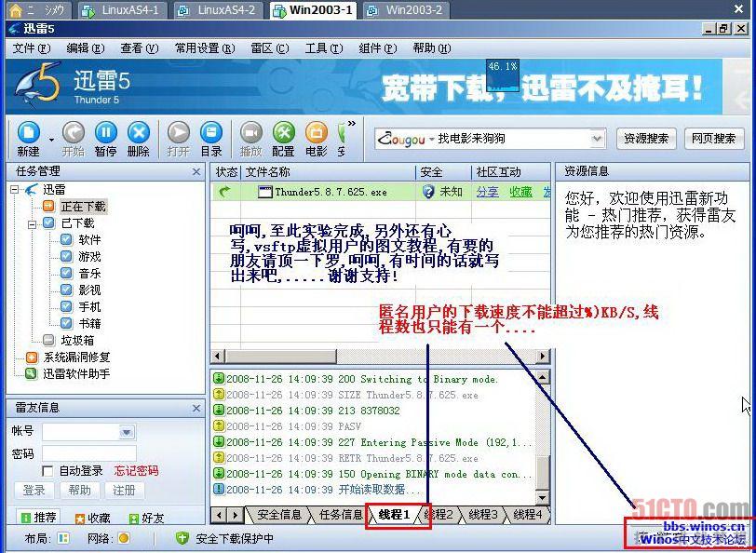Open the 常用设置(R) menu
This screenshot has width=756, height=553.
[x=205, y=48]
